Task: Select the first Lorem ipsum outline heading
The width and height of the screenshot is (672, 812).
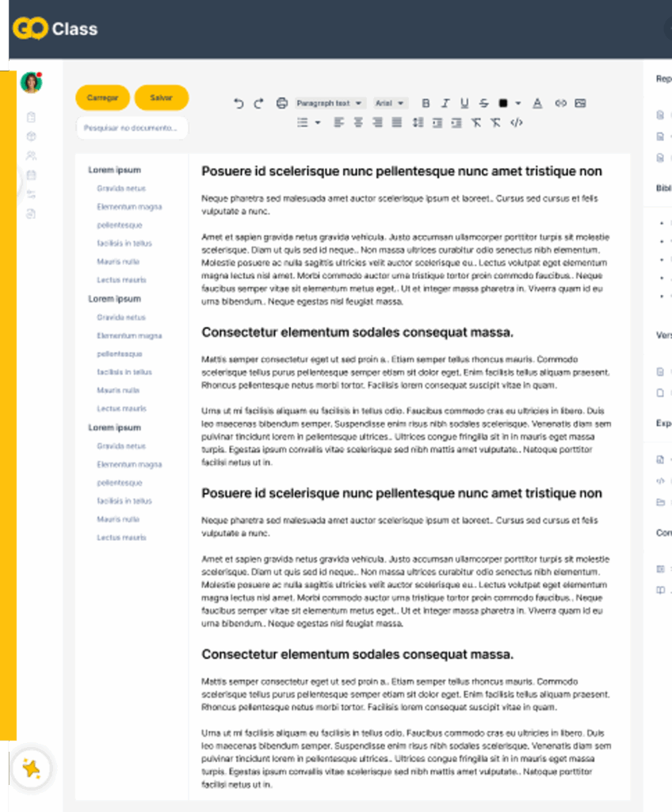Action: tap(114, 170)
